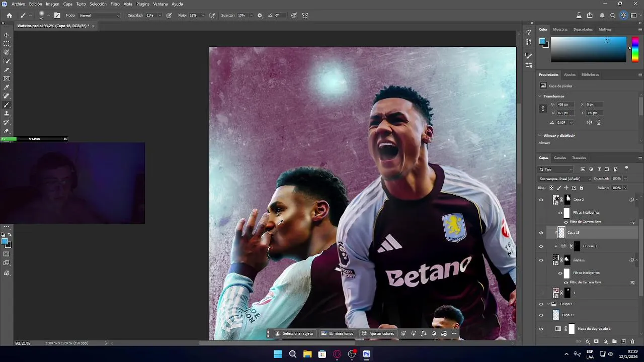Open the Windows Start menu

click(278, 354)
